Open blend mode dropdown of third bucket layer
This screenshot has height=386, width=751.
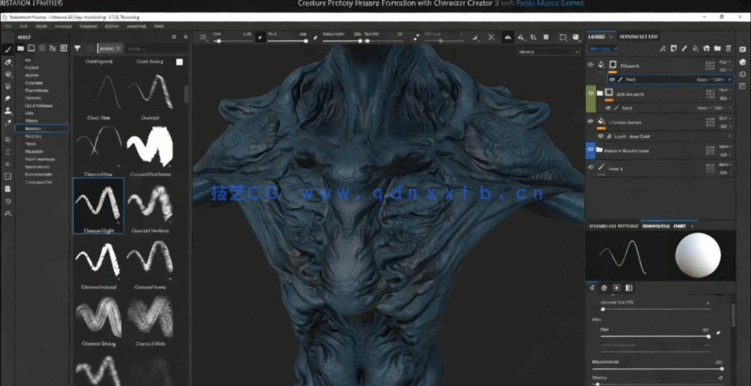pos(726,118)
